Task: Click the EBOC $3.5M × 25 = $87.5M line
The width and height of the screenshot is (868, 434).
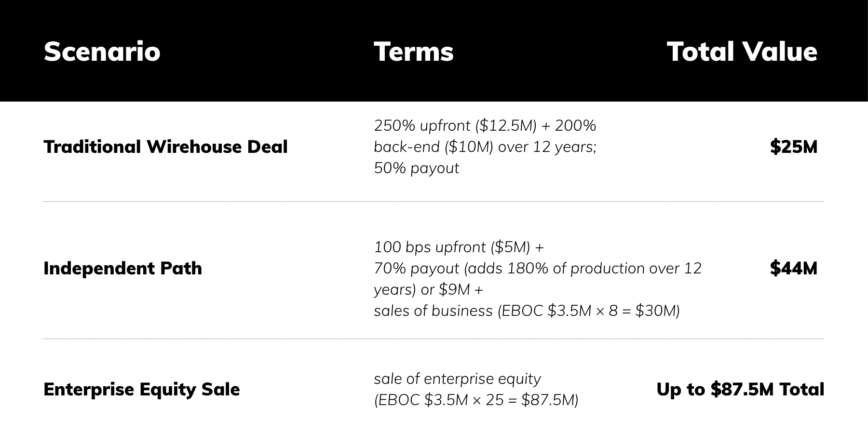Action: point(476,400)
